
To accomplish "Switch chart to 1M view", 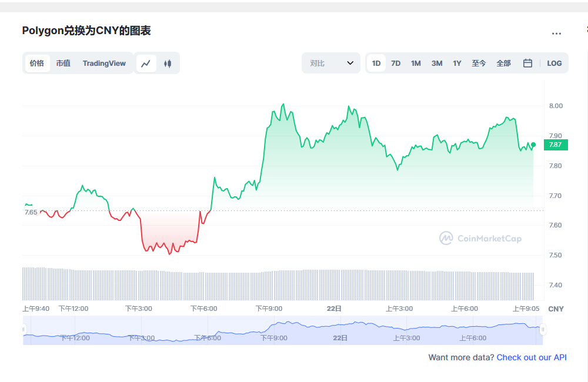I will [x=416, y=63].
